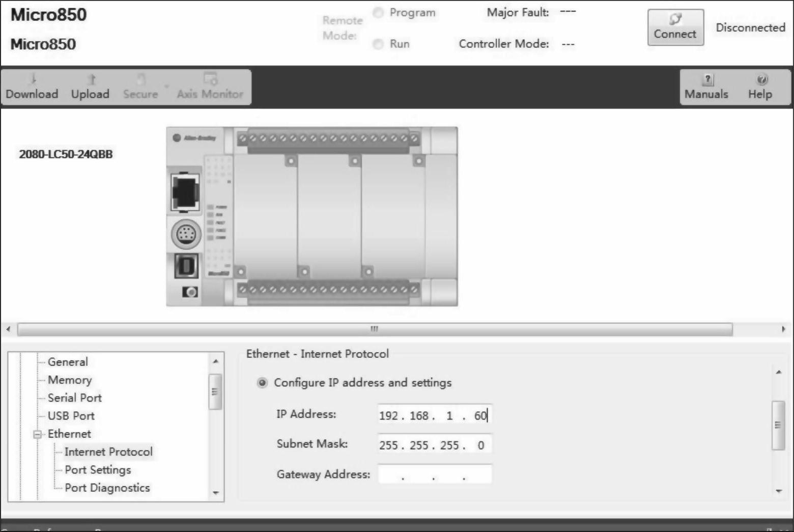Select Configure IP address and settings option
This screenshot has width=794, height=532.
click(x=262, y=383)
